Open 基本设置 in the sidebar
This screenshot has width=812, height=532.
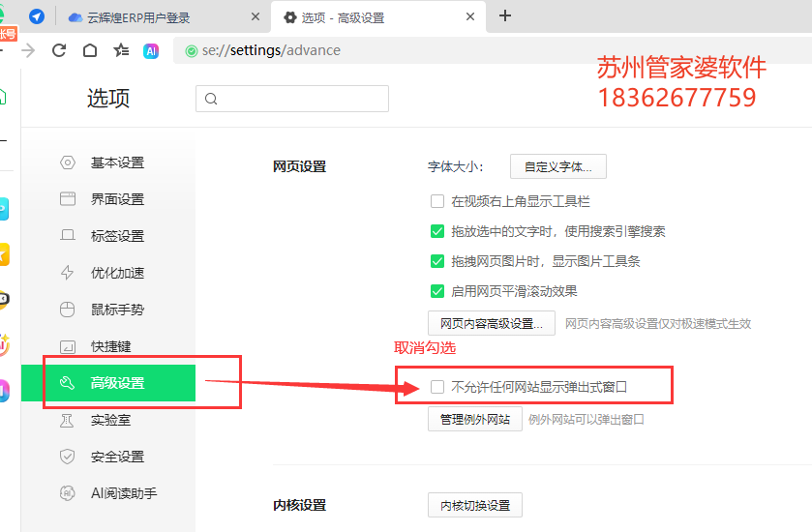point(108,163)
